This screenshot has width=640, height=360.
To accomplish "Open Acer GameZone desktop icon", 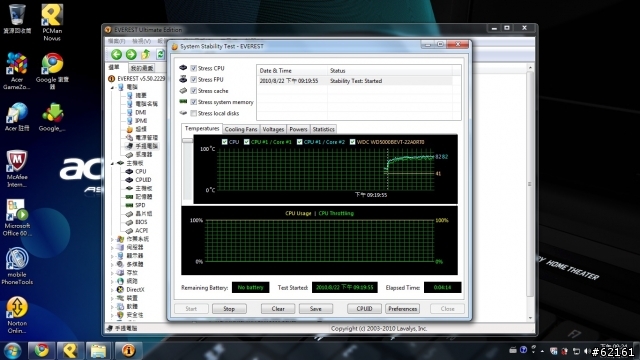I will [x=17, y=71].
